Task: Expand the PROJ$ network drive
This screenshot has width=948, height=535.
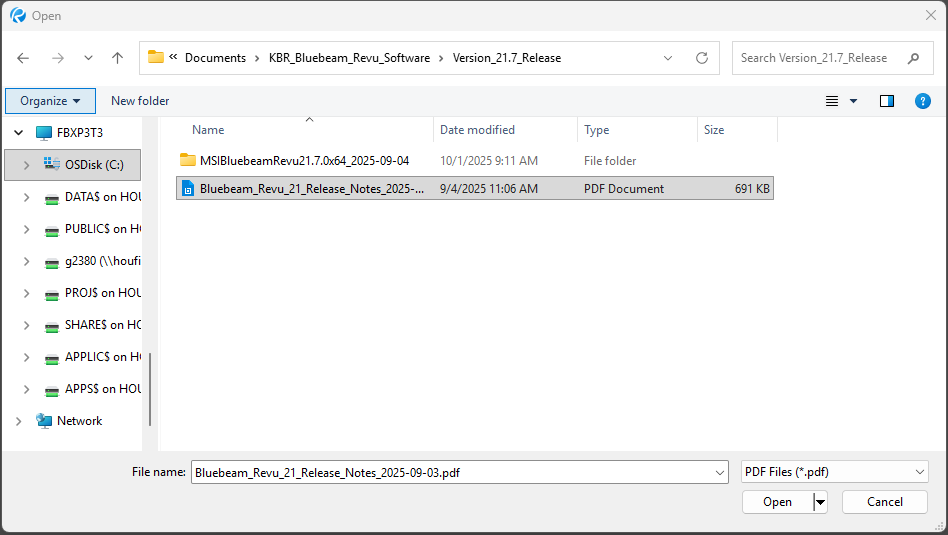Action: point(26,293)
